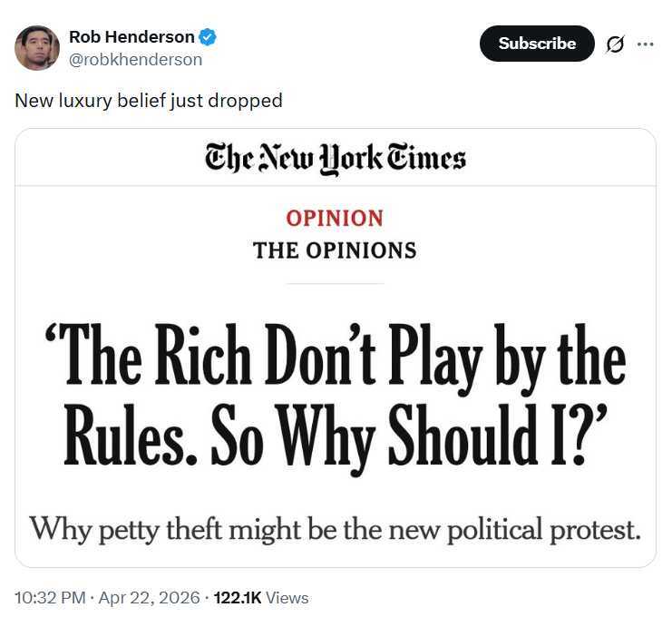Open the @robkhenderson handle link

(x=135, y=60)
